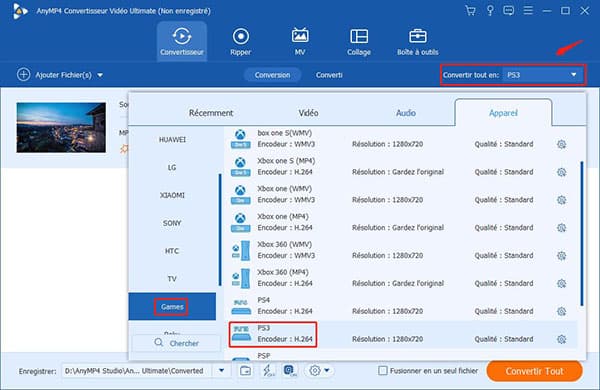Choose XIAOMI in the device list

click(172, 195)
